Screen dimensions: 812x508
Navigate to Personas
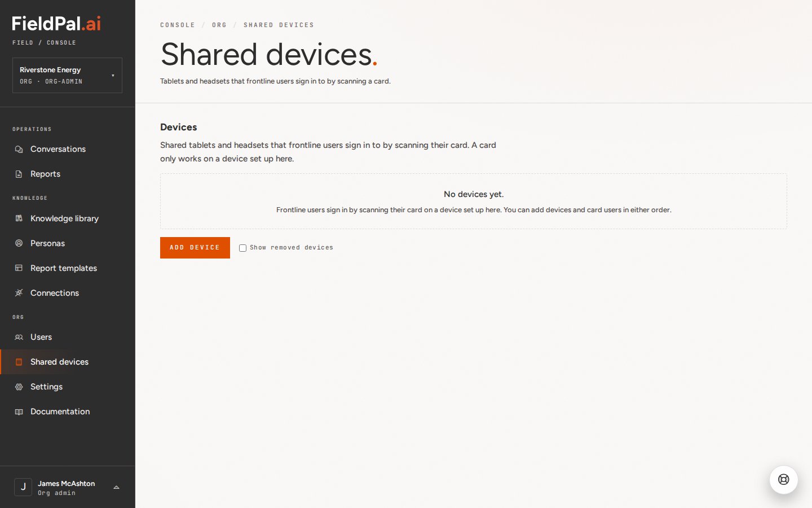pyautogui.click(x=68, y=243)
